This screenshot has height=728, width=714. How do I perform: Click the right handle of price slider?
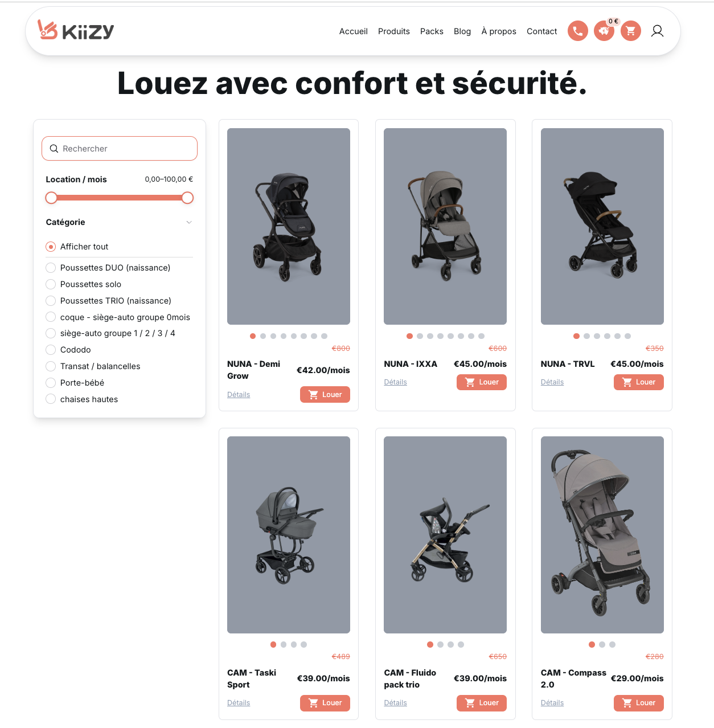point(187,198)
